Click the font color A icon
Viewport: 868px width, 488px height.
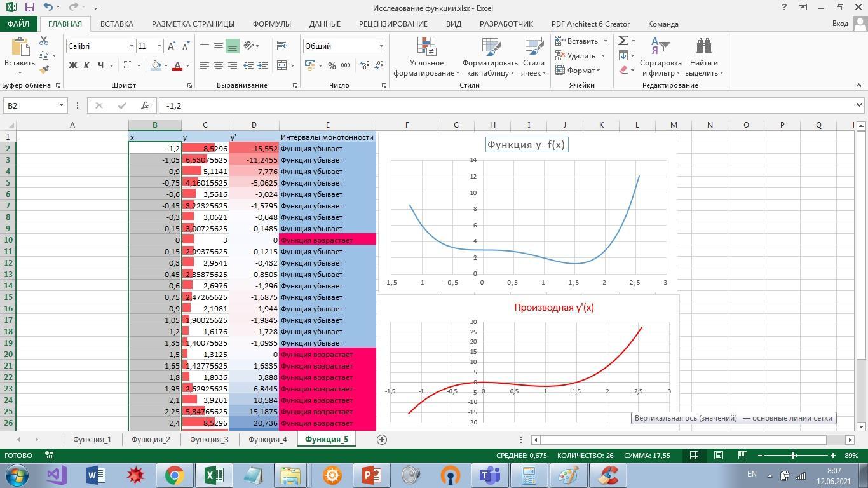click(x=177, y=65)
